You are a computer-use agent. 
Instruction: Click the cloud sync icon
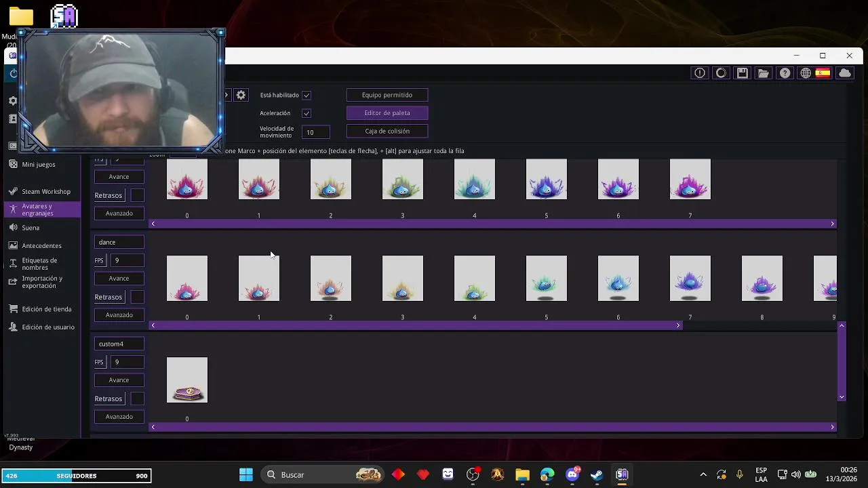pyautogui.click(x=845, y=73)
